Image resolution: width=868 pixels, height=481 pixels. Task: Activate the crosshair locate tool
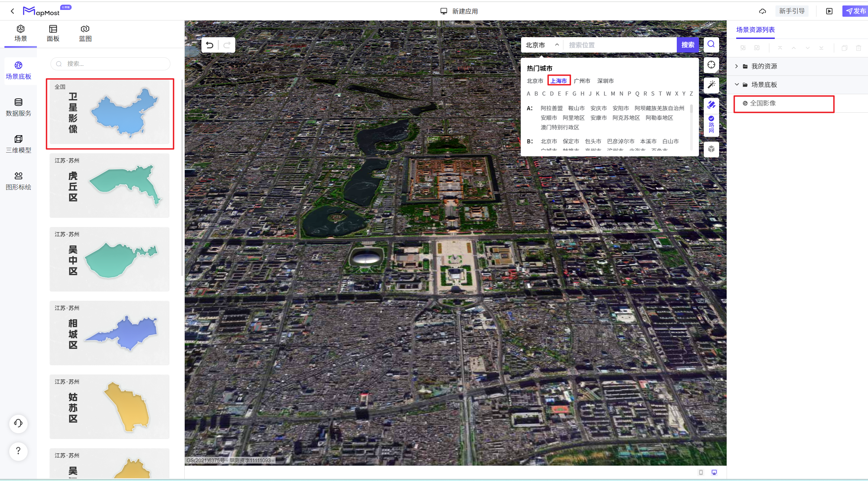pos(711,65)
